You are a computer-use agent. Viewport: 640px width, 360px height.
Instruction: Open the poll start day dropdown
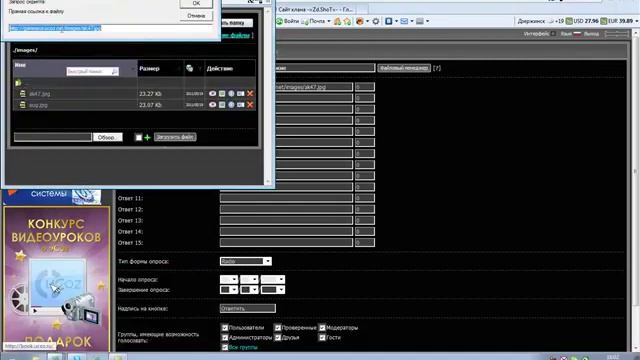click(x=229, y=279)
